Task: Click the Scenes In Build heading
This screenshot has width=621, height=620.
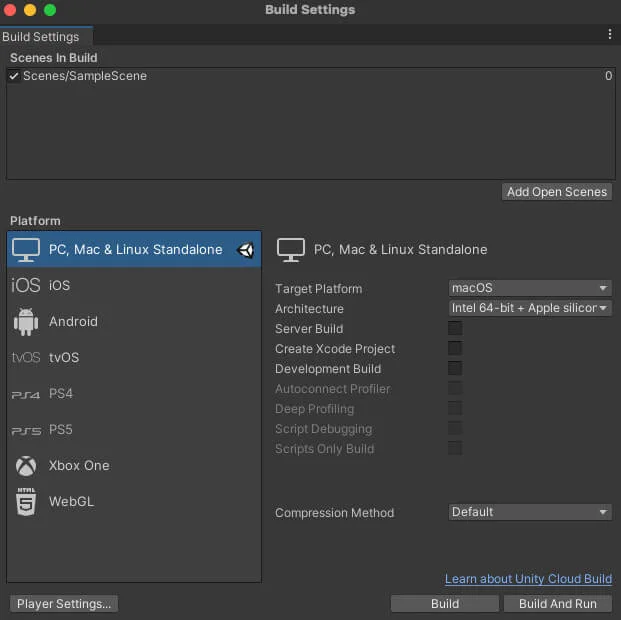Action: tap(53, 58)
